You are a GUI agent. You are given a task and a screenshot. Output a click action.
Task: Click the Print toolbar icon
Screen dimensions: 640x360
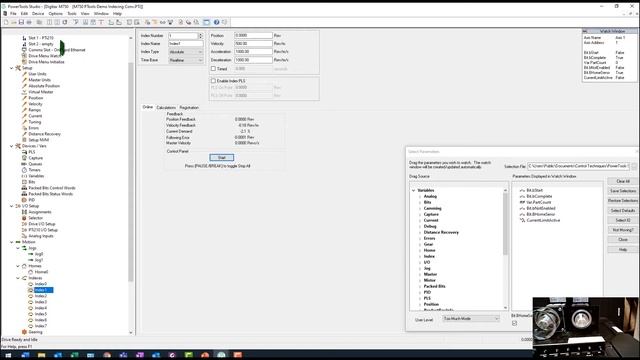coord(29,22)
